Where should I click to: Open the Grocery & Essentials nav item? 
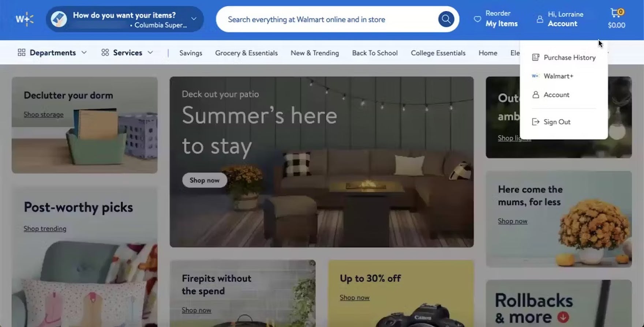click(246, 53)
